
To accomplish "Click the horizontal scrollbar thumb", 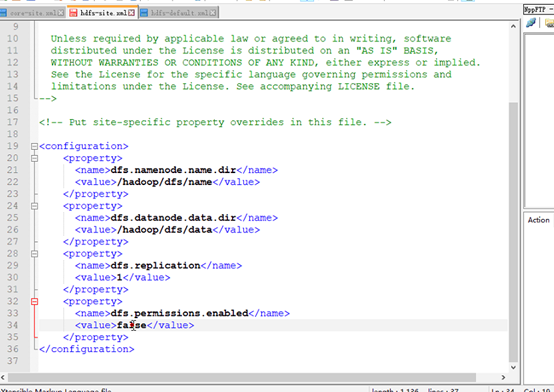I will (x=242, y=378).
